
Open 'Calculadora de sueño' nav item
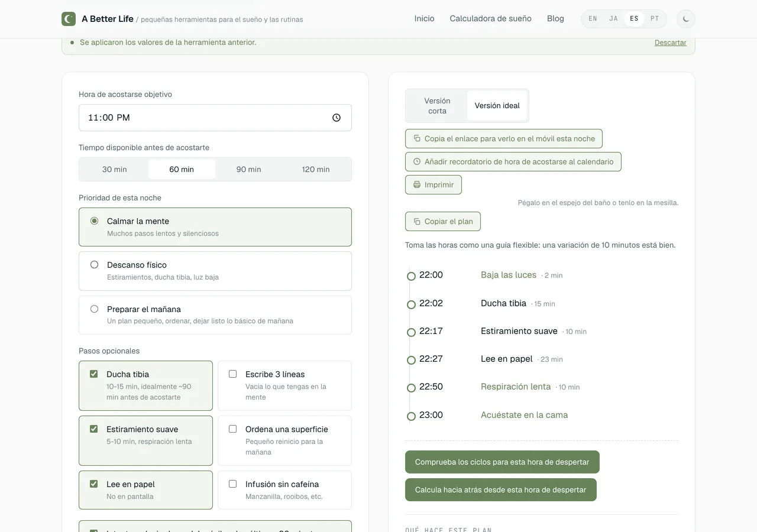pyautogui.click(x=491, y=19)
